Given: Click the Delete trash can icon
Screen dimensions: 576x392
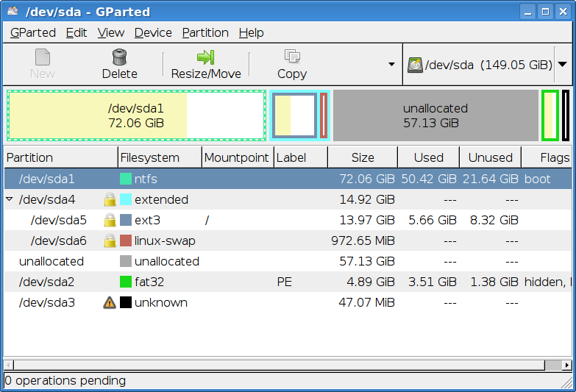Looking at the screenshot, I should tap(119, 57).
